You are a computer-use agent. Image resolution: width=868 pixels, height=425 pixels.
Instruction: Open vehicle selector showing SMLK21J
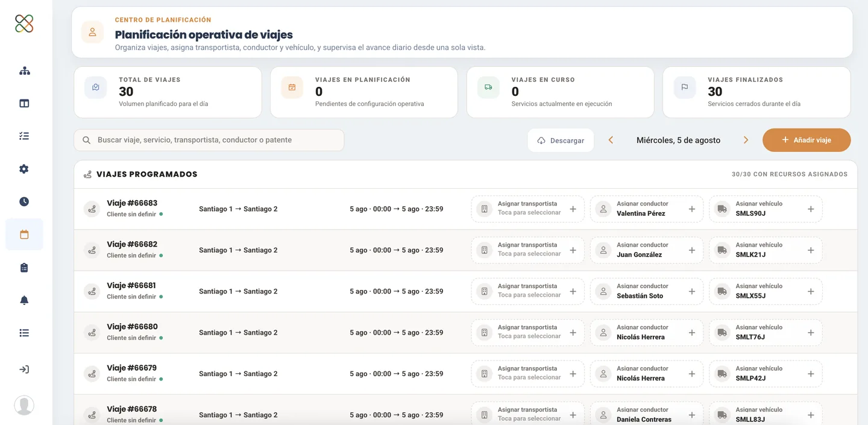click(x=766, y=250)
